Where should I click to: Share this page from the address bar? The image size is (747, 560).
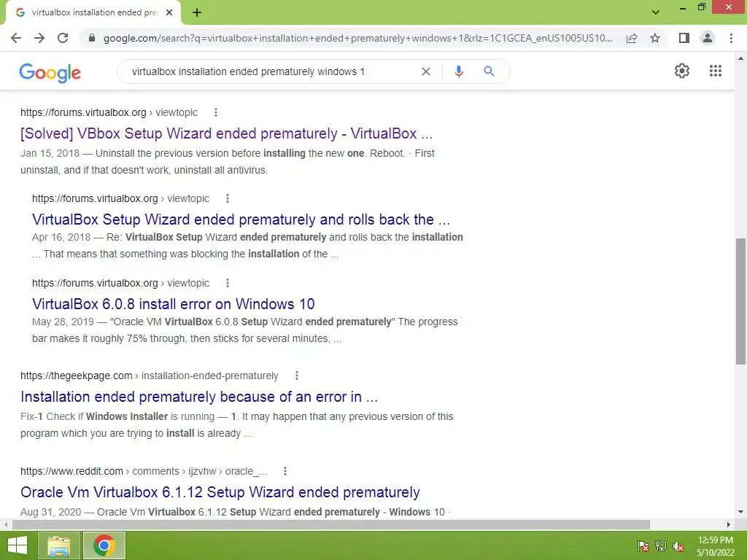632,38
